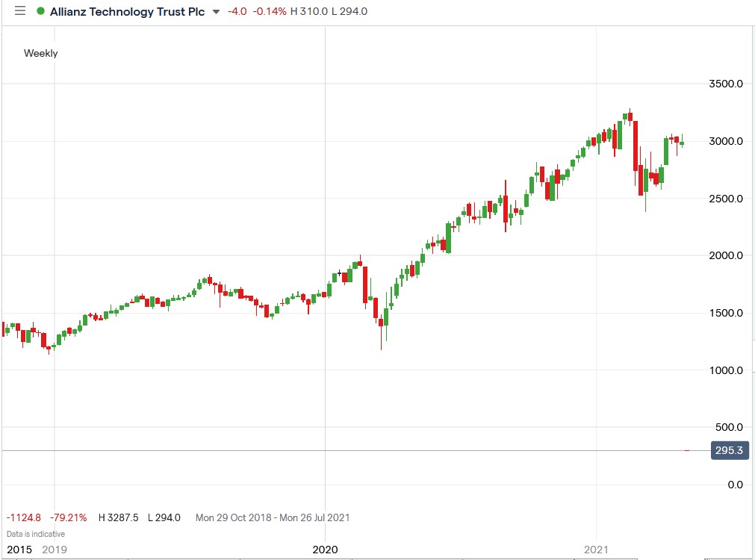755x560 pixels.
Task: Click the session low label L 294.0
Action: (351, 11)
